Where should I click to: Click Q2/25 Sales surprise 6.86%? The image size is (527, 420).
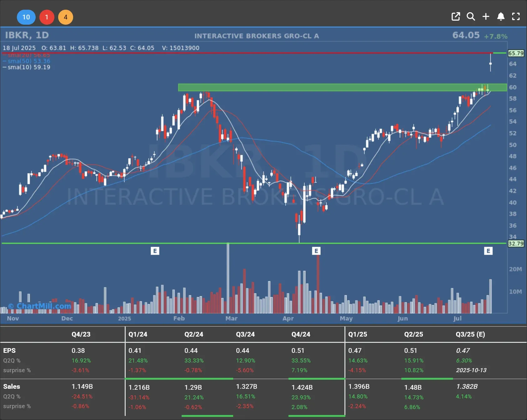pos(412,407)
